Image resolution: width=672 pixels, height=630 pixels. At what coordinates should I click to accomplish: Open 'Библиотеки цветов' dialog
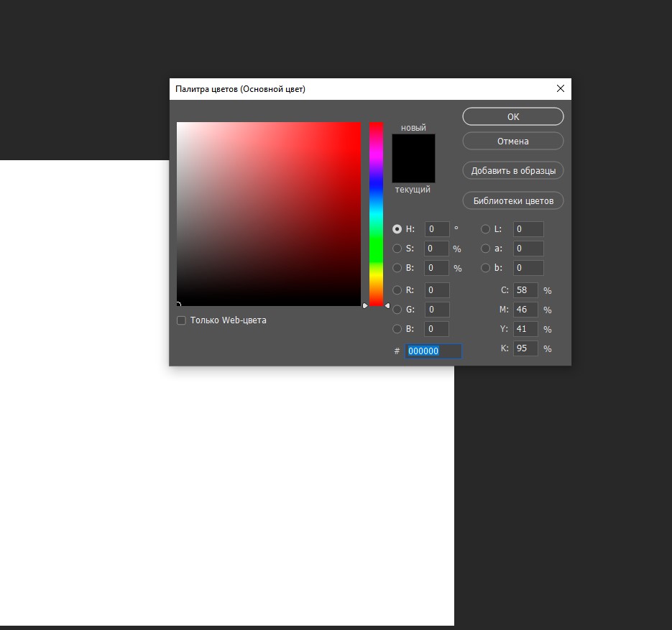[x=512, y=200]
